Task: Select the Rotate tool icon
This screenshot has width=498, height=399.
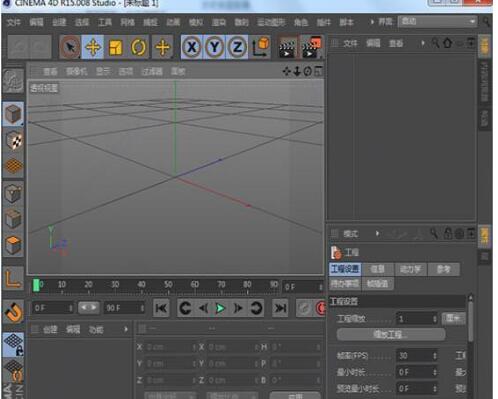Action: click(138, 47)
